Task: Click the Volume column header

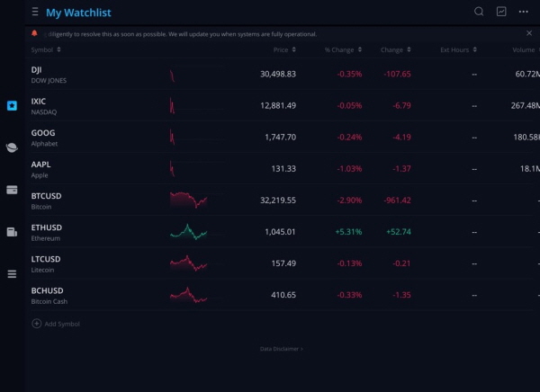Action: point(524,50)
